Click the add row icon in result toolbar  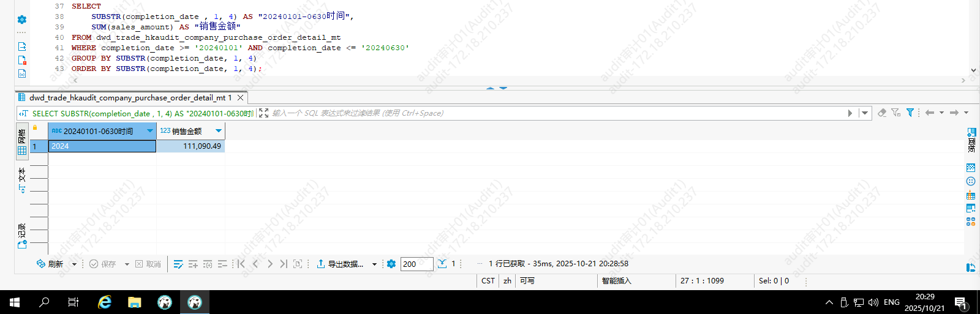tap(193, 264)
